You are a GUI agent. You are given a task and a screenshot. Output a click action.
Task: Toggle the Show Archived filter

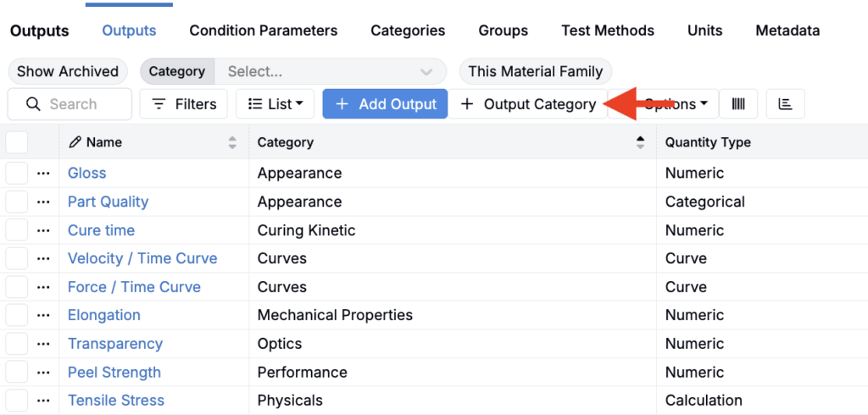(68, 72)
